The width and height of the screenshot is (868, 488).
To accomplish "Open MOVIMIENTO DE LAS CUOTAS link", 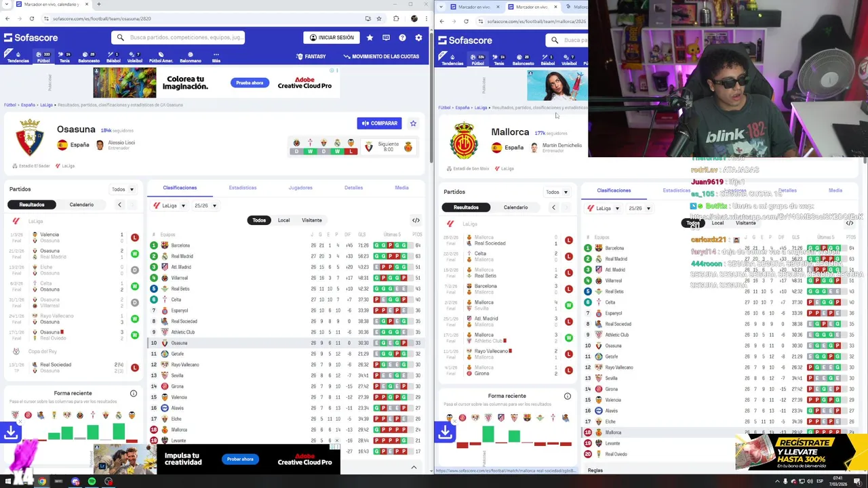I will (x=381, y=57).
